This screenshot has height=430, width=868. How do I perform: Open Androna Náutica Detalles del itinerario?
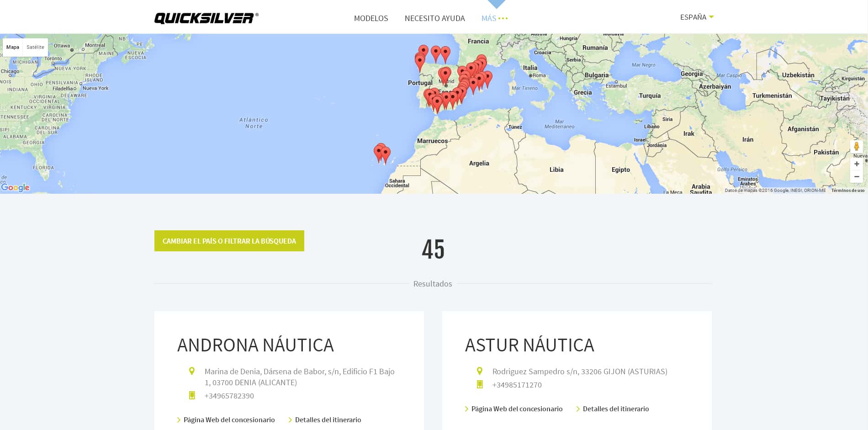(x=328, y=420)
